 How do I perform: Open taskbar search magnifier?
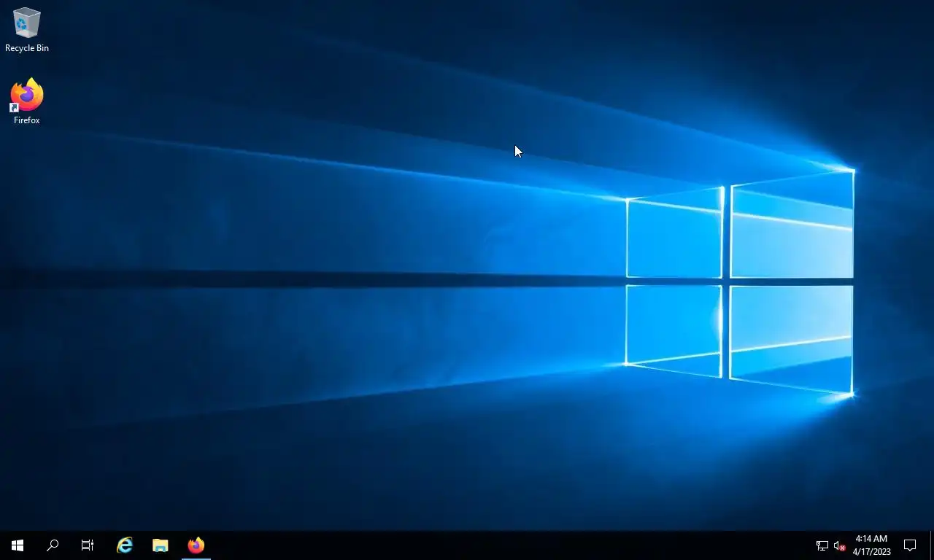[x=53, y=545]
